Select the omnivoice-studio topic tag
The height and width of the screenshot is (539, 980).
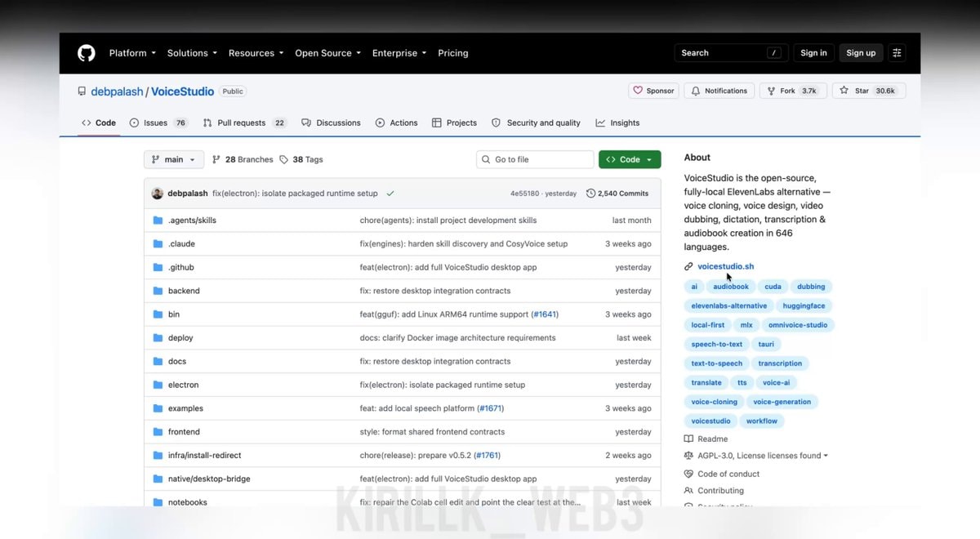pyautogui.click(x=798, y=325)
